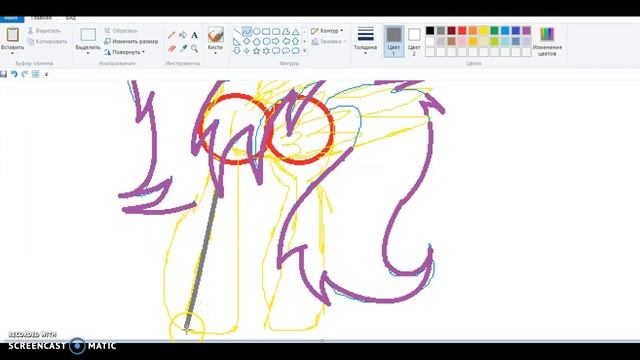Click the Копировать copy button
Viewport: 640px width, 360px height.
(x=47, y=42)
